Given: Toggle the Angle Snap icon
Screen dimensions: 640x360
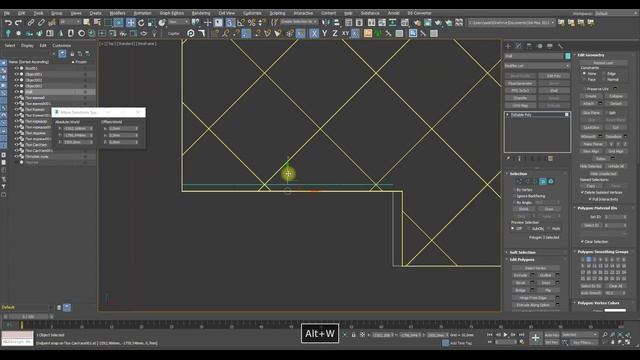Looking at the screenshot, I should [x=241, y=22].
